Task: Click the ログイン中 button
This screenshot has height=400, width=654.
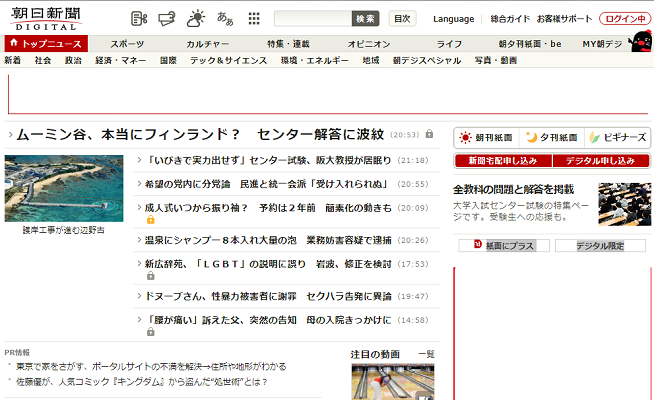Action: [x=624, y=19]
